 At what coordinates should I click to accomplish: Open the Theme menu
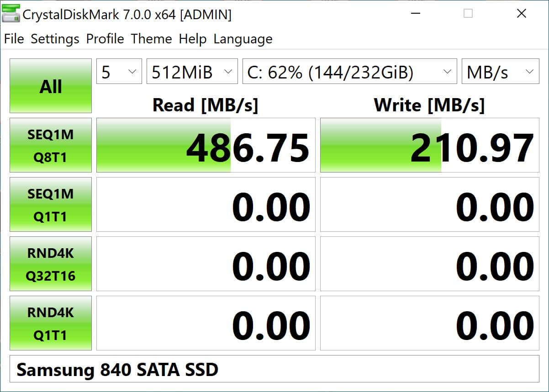(x=151, y=39)
